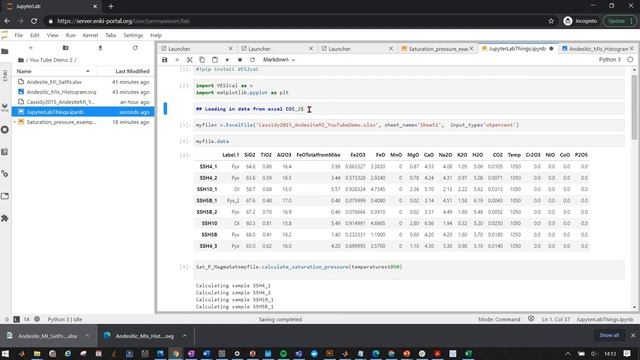
Task: Upload files with the upload arrow icon
Action: 100,48
